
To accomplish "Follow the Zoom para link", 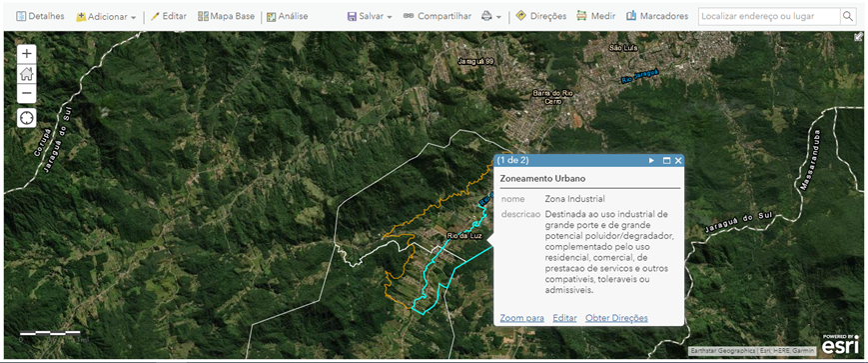I will pos(522,318).
